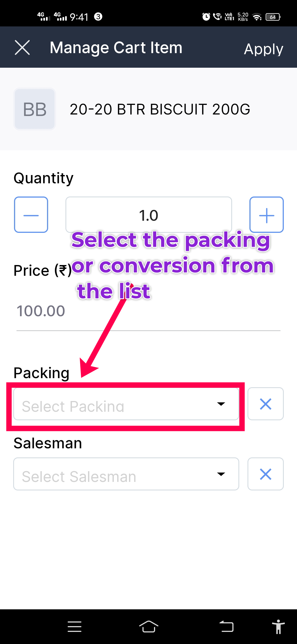
Task: Tap the BB product thumbnail
Action: tap(35, 109)
